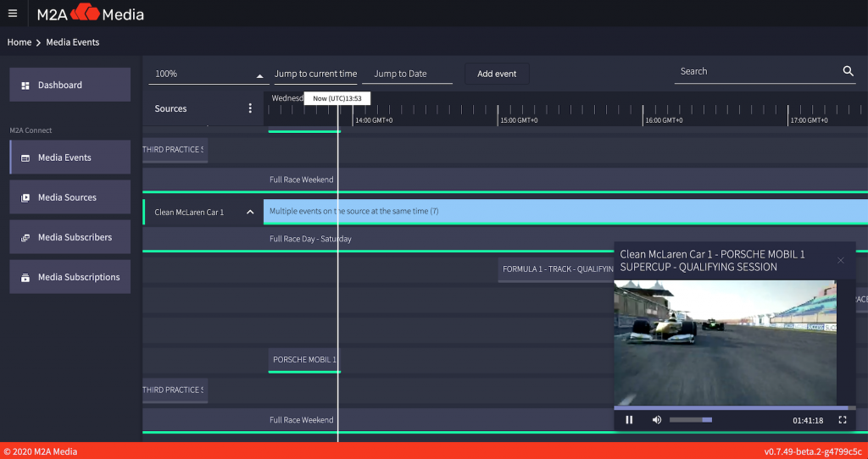
Task: Open Sources three-dot options menu
Action: (250, 108)
